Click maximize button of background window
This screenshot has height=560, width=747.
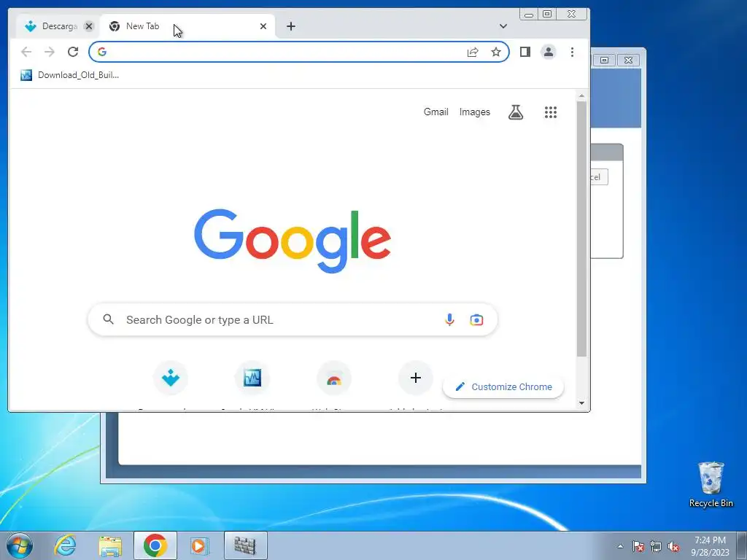604,60
